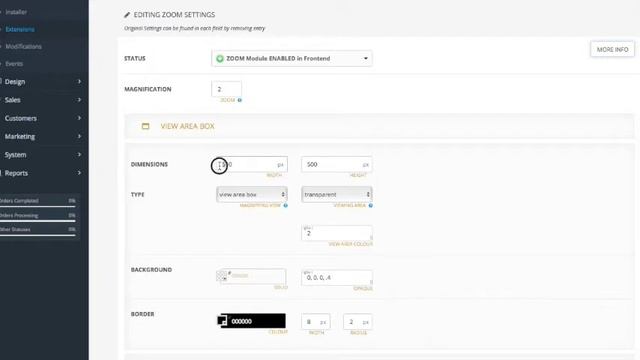Viewport: 640px width, 360px height.
Task: Click the info icon next to ZOOM label
Action: pyautogui.click(x=240, y=100)
